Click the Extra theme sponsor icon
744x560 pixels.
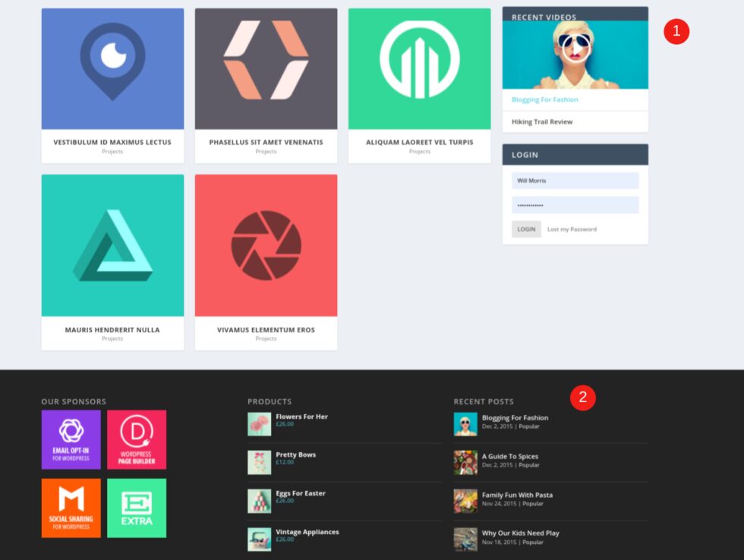pos(137,507)
